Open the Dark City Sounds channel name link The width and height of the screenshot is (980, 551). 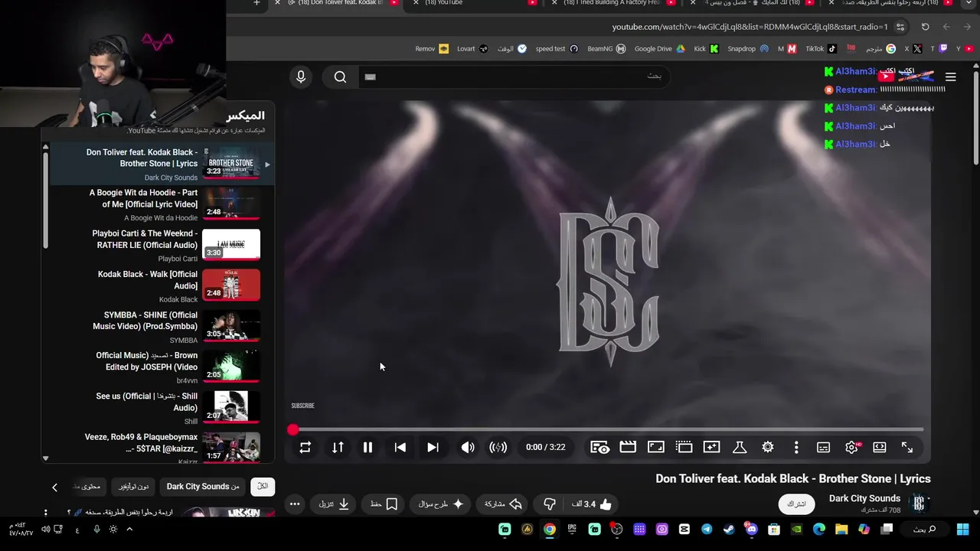point(864,498)
